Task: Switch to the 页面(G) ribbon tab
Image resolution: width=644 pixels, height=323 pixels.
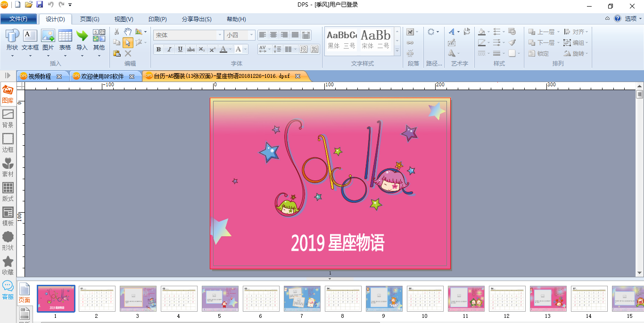Action: [90, 19]
